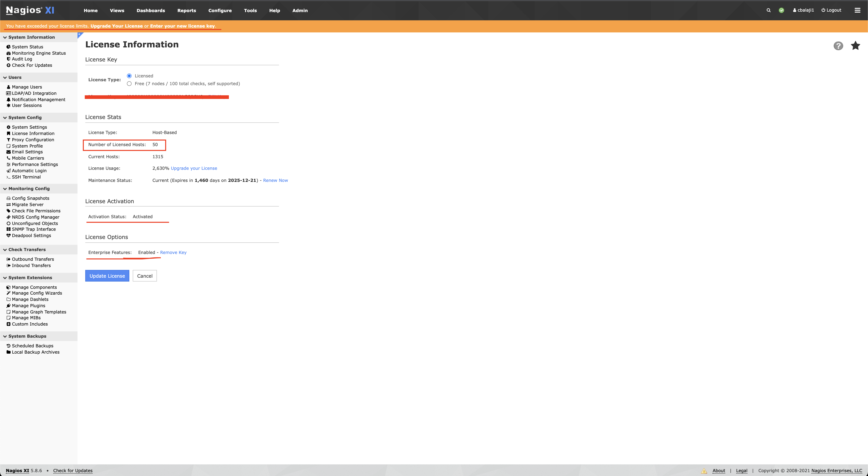Click the Remove Key link
The width and height of the screenshot is (868, 476).
pyautogui.click(x=173, y=253)
